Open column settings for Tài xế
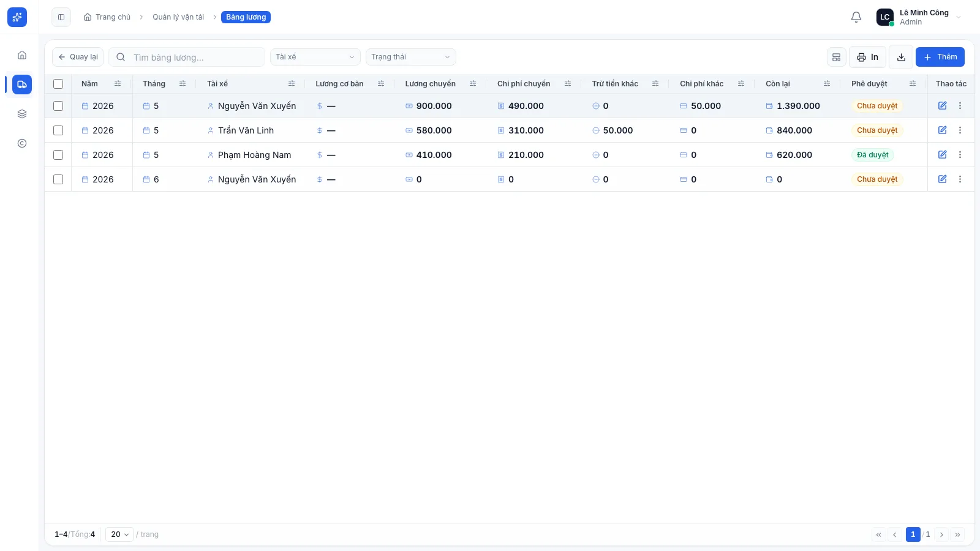Image resolution: width=980 pixels, height=551 pixels. coord(292,84)
